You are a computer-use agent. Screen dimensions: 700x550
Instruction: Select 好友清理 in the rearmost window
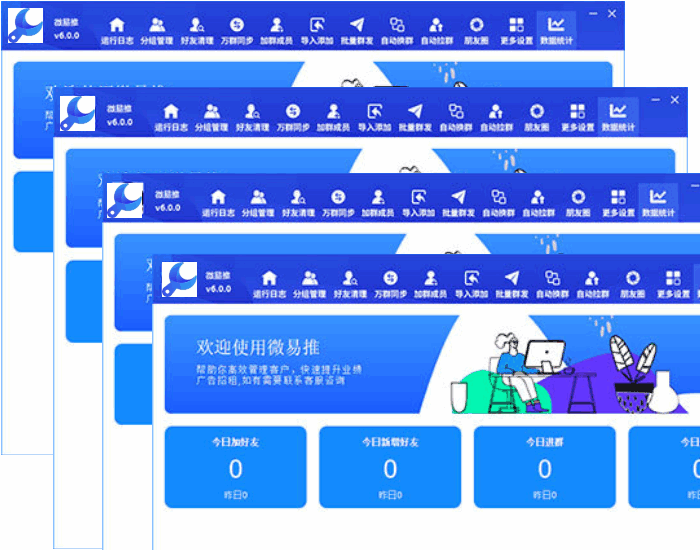197,31
